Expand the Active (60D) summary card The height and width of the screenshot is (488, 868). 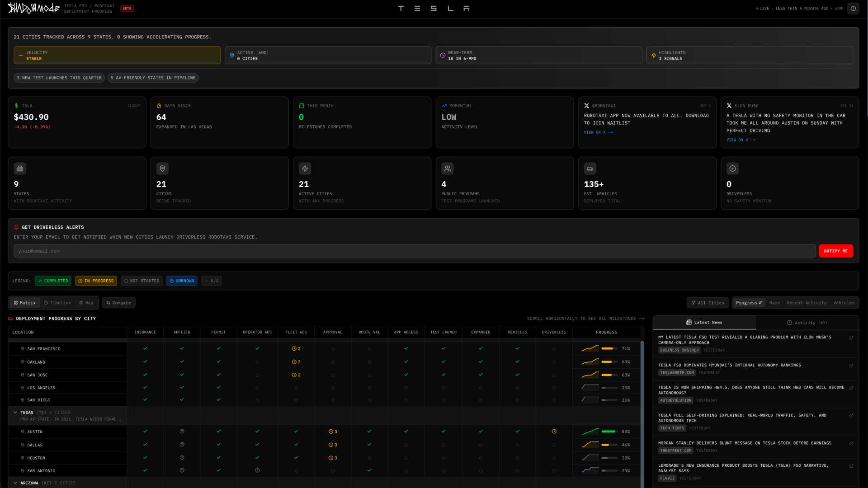pos(328,55)
